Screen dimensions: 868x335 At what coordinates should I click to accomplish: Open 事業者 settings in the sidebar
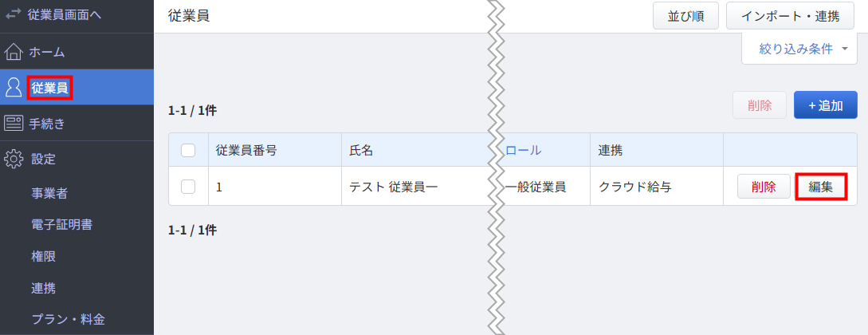point(49,193)
